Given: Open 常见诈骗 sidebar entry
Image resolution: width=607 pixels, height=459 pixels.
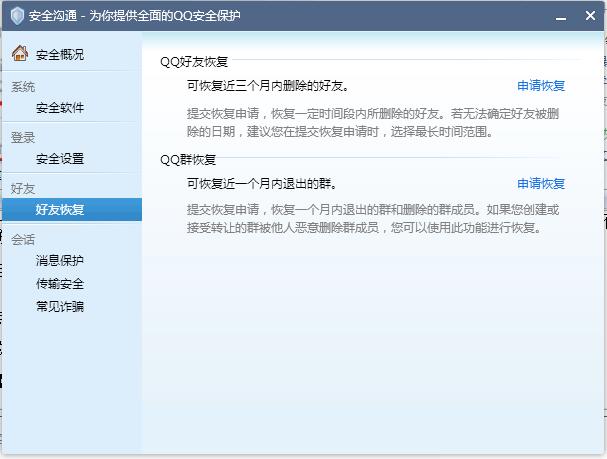Looking at the screenshot, I should (60, 307).
